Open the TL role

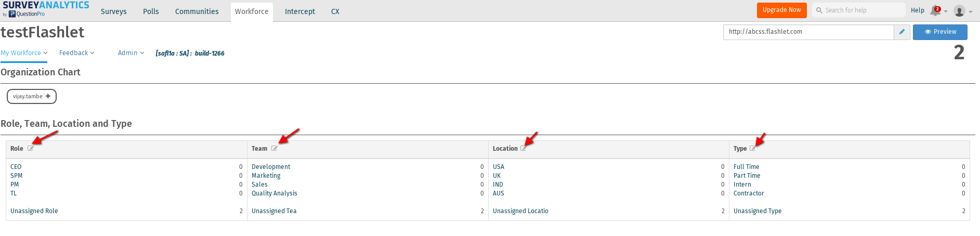(14, 193)
